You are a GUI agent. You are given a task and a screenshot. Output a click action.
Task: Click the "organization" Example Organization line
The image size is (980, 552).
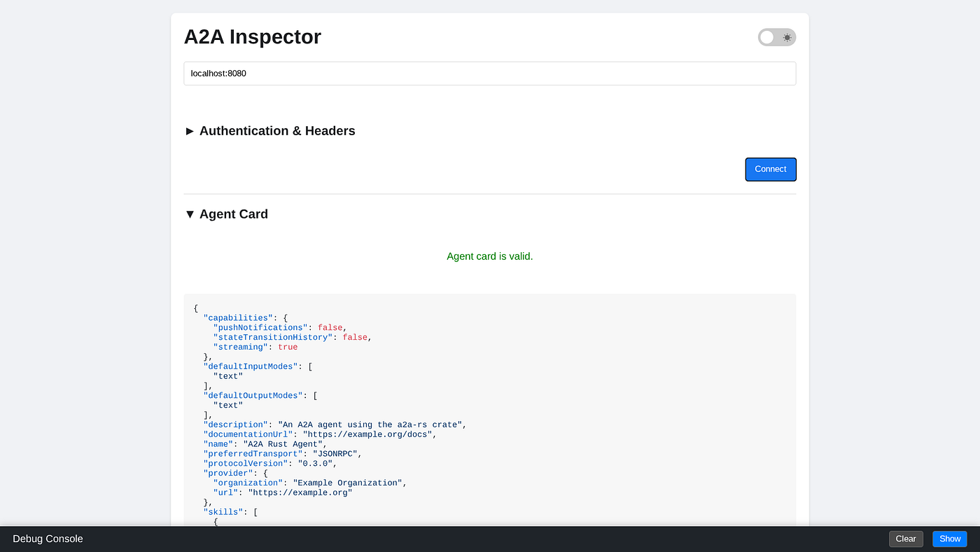(310, 483)
